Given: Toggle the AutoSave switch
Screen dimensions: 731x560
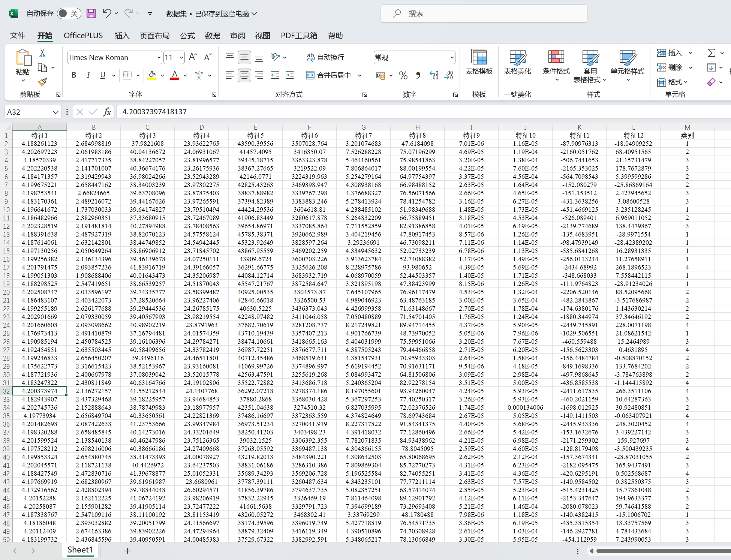Looking at the screenshot, I should pos(69,13).
